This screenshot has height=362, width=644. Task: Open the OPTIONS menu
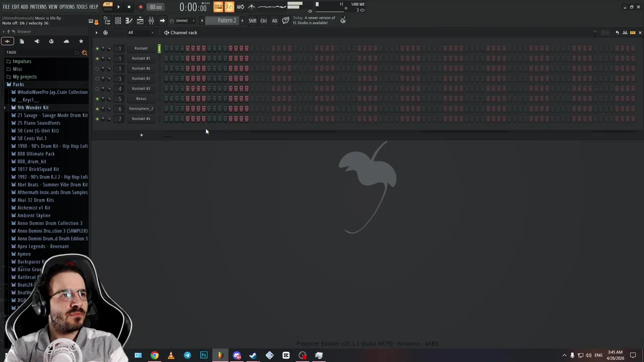click(67, 7)
